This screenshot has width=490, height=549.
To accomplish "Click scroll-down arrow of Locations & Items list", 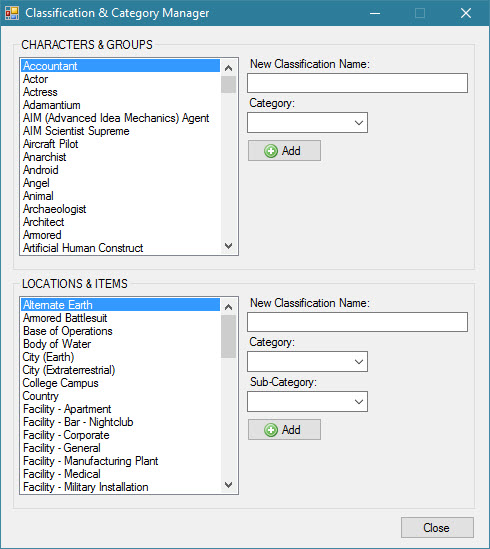I will (x=228, y=485).
